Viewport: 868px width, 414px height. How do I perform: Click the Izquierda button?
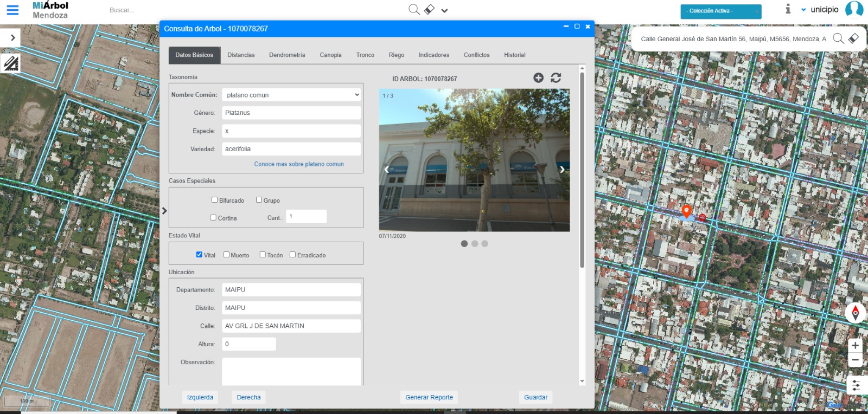pyautogui.click(x=200, y=397)
